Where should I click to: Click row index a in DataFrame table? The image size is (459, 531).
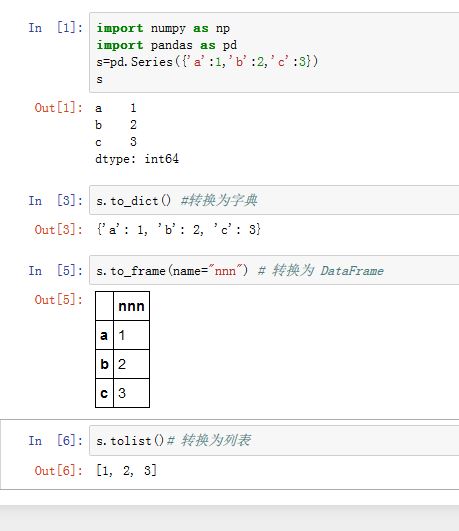point(104,335)
